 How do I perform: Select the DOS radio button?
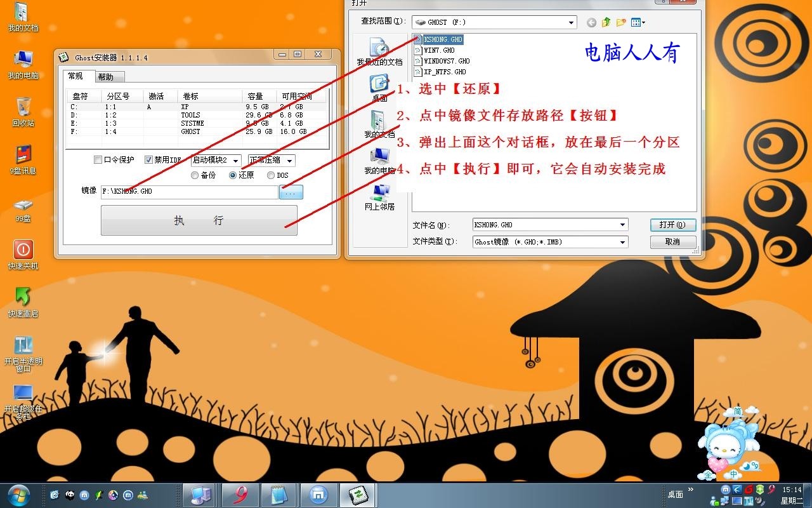pos(271,175)
